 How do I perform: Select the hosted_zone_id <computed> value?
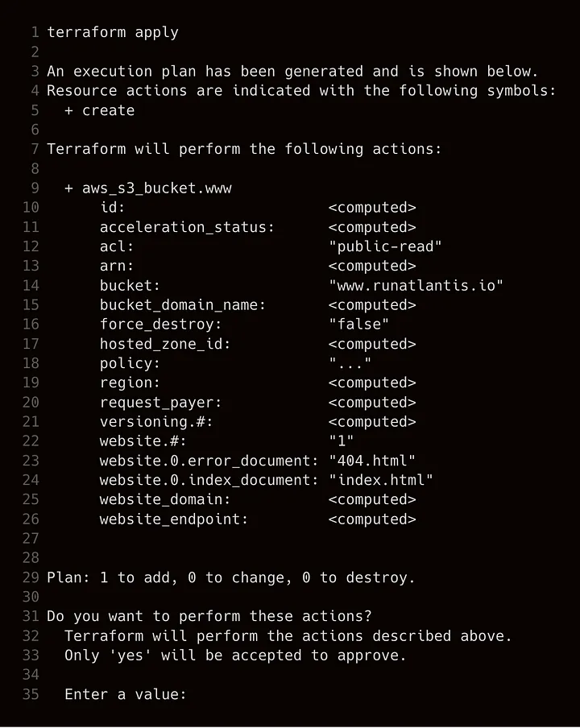click(x=372, y=344)
